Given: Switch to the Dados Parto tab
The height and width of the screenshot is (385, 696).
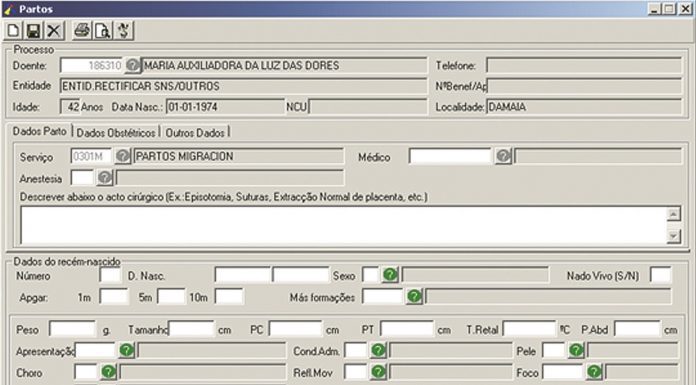Looking at the screenshot, I should pos(39,131).
